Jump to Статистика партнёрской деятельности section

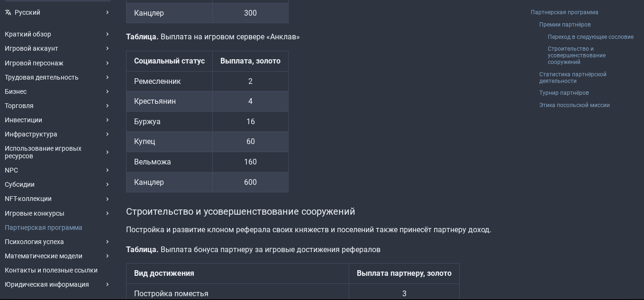tap(572, 78)
